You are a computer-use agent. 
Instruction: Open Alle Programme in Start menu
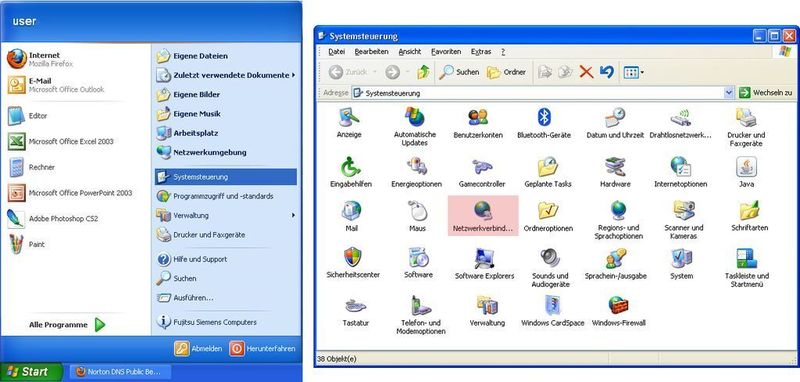[x=67, y=324]
